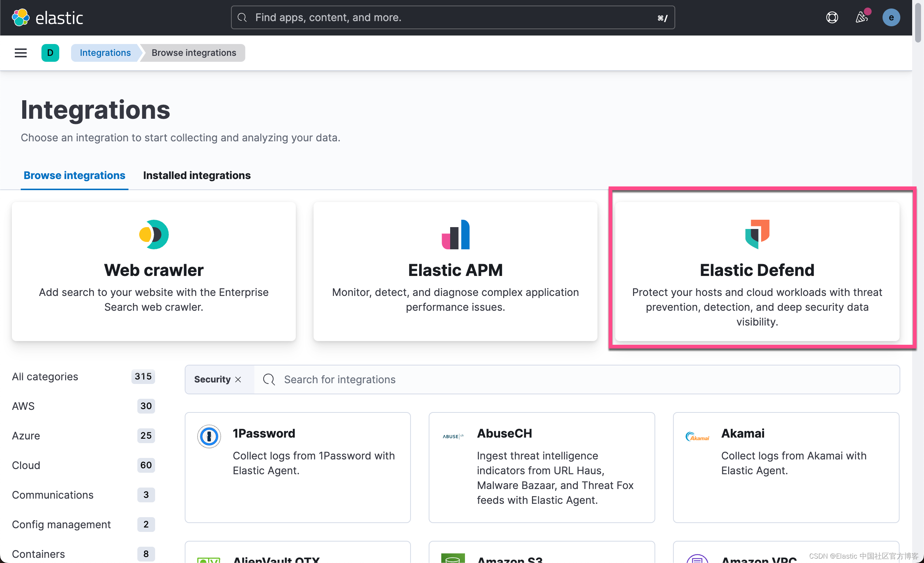Click magnifier icon in integrations search

click(269, 379)
